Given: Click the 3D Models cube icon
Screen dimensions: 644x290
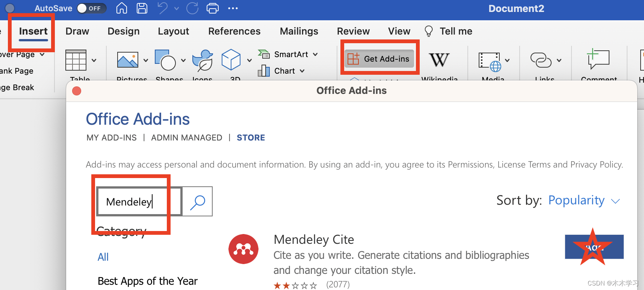Looking at the screenshot, I should [231, 60].
